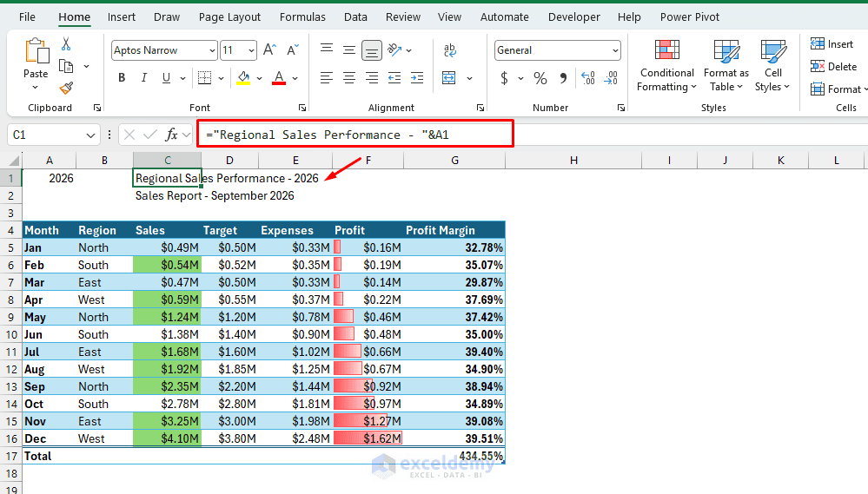Image resolution: width=868 pixels, height=494 pixels.
Task: Click the Insert Function fx icon
Action: tap(172, 135)
